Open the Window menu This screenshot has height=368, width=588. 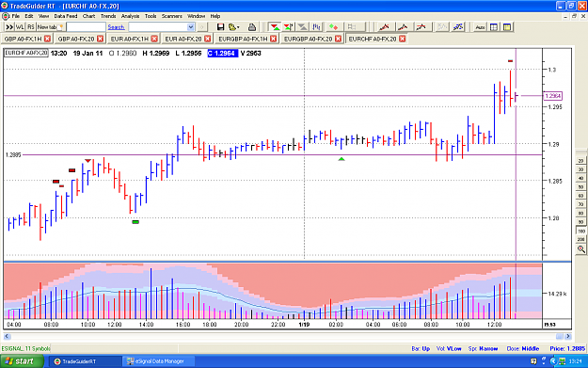tap(196, 16)
